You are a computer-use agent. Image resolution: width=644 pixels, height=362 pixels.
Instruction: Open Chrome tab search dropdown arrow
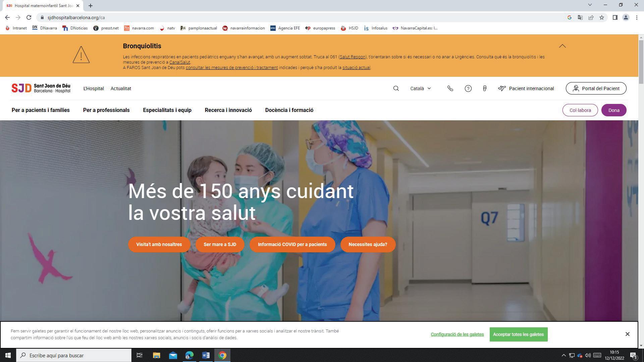point(590,5)
